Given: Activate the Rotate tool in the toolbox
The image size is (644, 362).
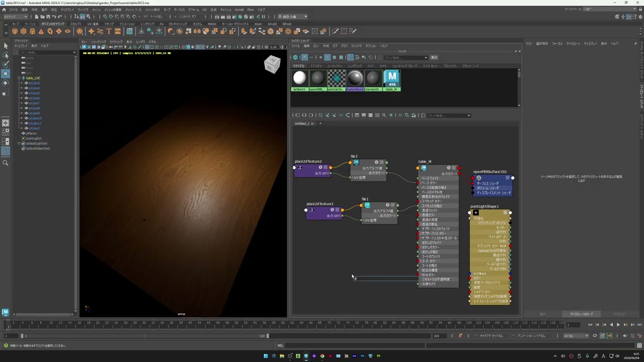Looking at the screenshot, I should pos(6,83).
